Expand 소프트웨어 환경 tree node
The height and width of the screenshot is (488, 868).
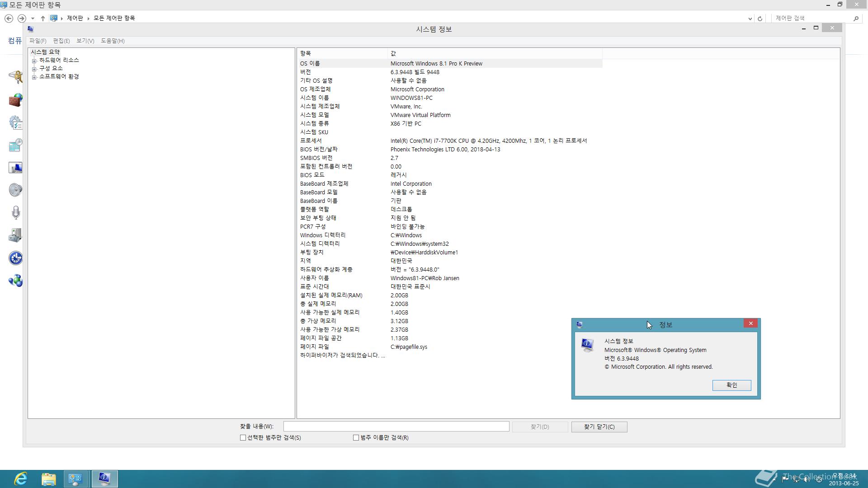[x=34, y=77]
